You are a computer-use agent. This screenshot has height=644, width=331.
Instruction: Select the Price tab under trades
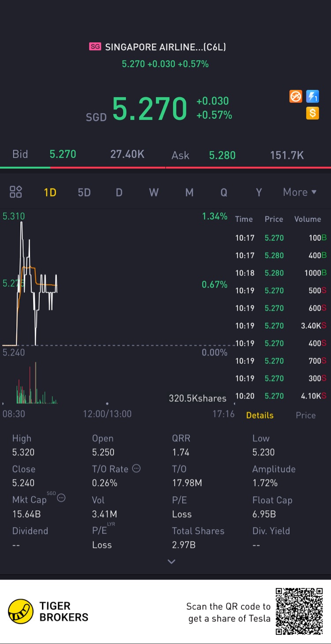coord(306,415)
